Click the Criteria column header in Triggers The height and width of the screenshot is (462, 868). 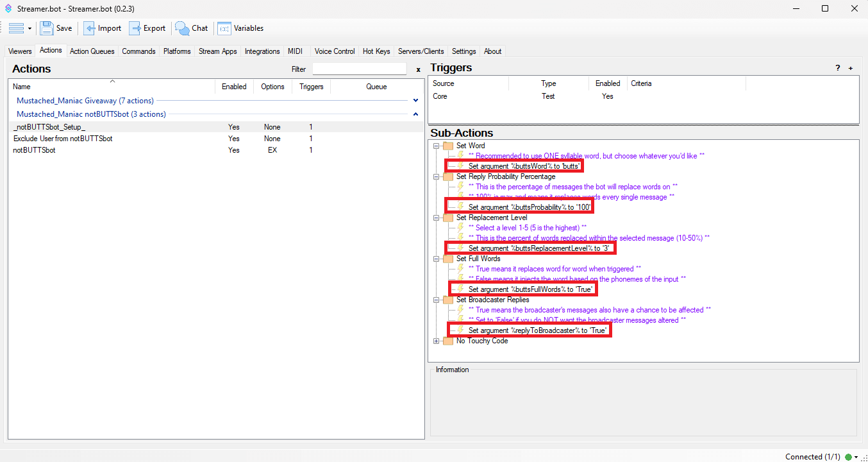[x=687, y=83]
